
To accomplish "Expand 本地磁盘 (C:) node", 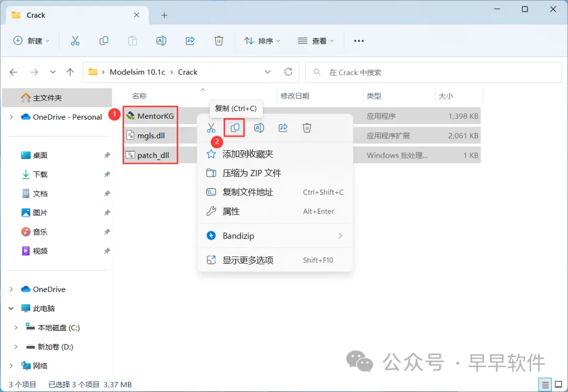I will 16,327.
